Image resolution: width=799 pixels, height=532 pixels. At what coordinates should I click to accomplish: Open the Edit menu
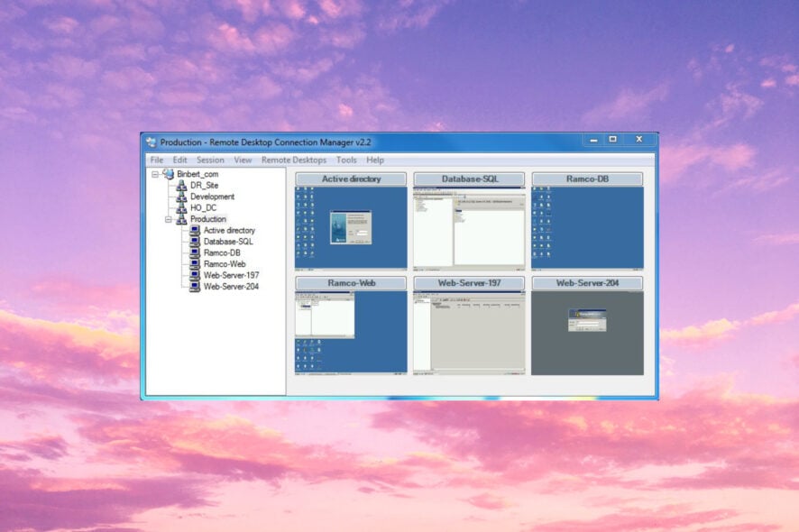(x=179, y=160)
